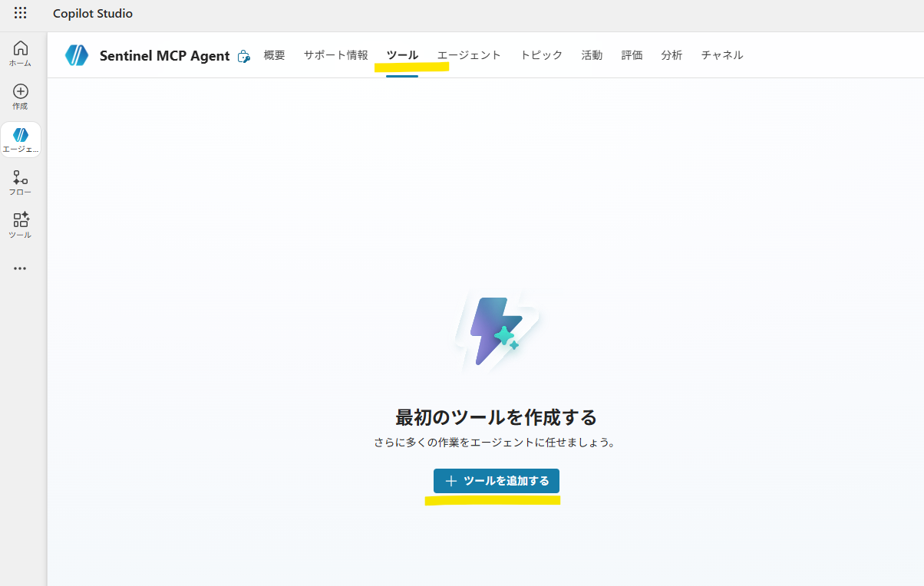This screenshot has width=924, height=586.
Task: Open 作成 in the sidebar
Action: pyautogui.click(x=21, y=97)
